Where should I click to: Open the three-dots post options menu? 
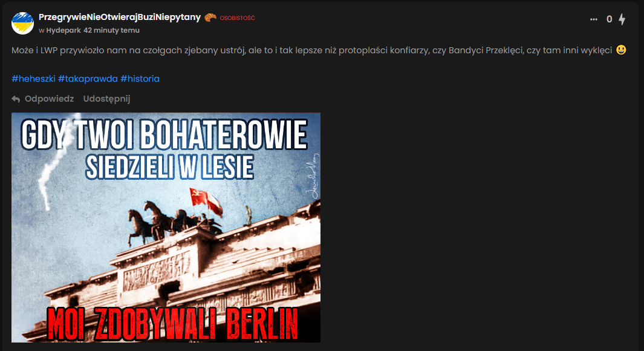(593, 19)
